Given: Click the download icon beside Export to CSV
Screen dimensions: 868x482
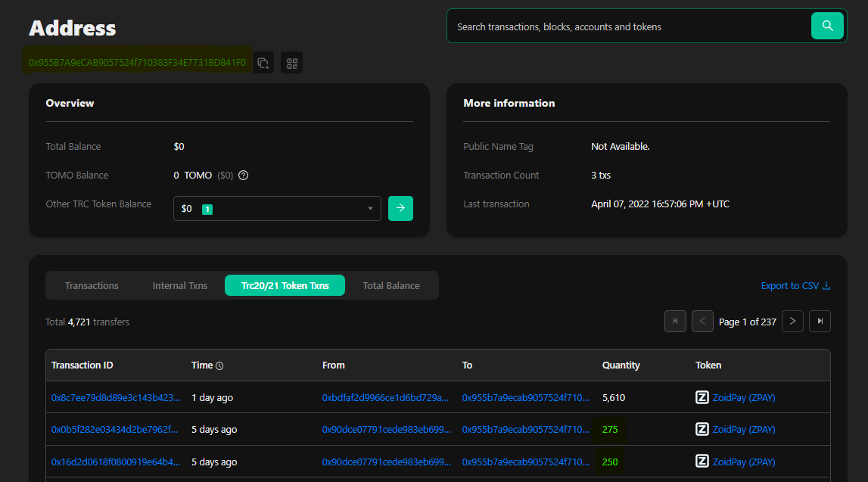Looking at the screenshot, I should tap(826, 286).
